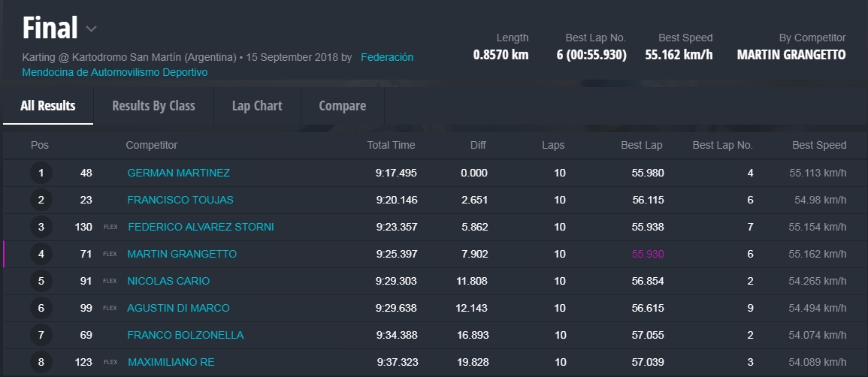This screenshot has width=868, height=377.
Task: Click FEDERICO ALVAREZ STORNI competitor name
Action: [x=201, y=227]
